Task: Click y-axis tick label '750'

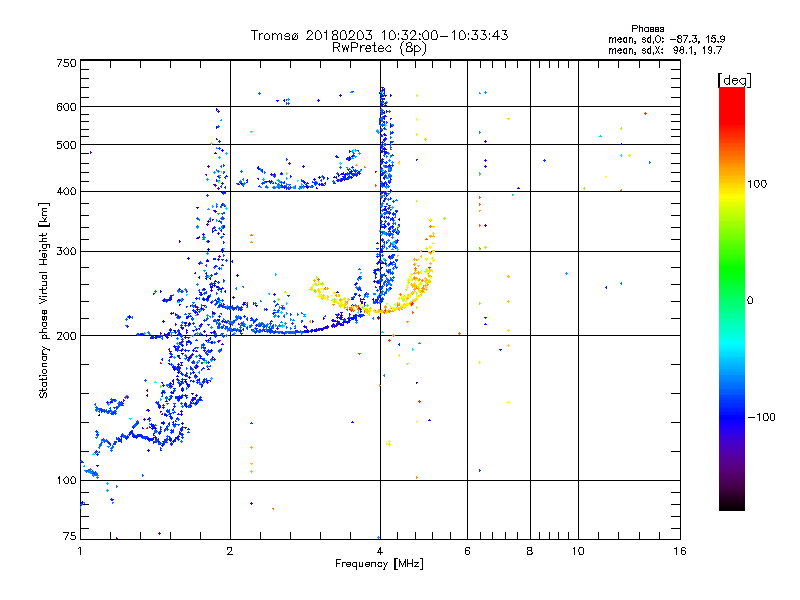Action: point(66,63)
